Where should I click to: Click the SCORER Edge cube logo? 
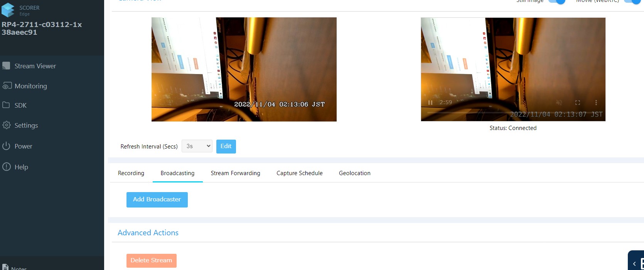[x=8, y=10]
